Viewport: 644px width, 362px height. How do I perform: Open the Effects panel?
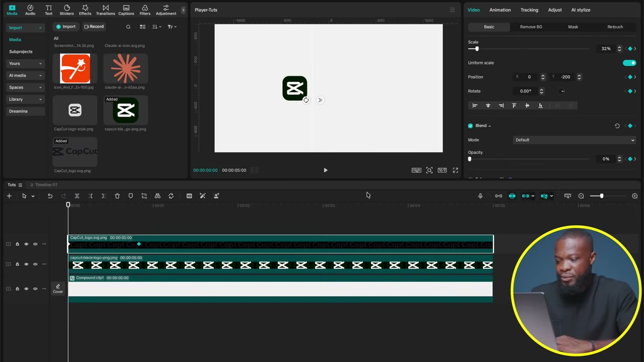[85, 10]
